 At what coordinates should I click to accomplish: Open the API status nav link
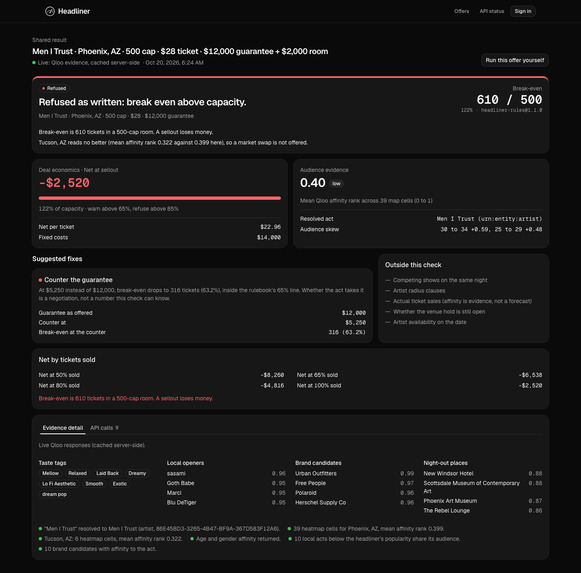[x=492, y=11]
